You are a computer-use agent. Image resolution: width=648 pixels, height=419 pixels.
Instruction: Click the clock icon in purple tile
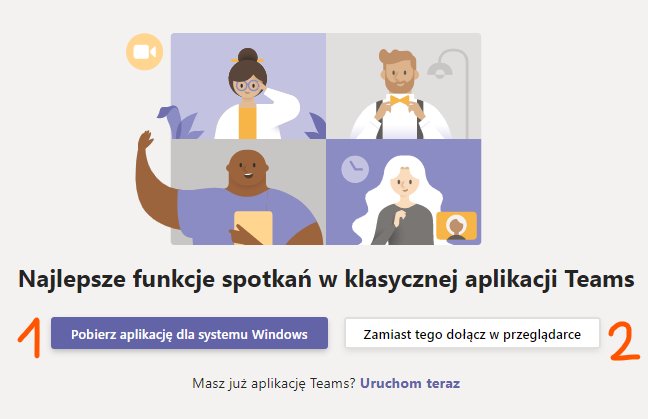coord(355,169)
